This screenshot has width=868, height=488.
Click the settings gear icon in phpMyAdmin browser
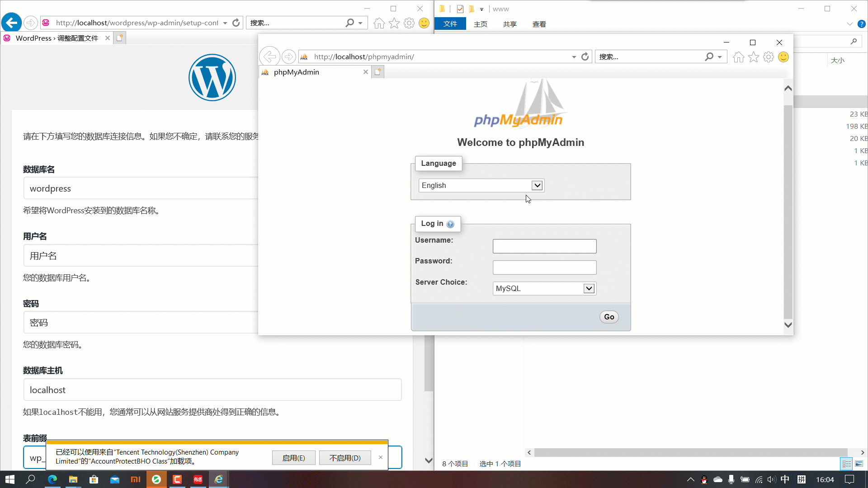tap(769, 56)
